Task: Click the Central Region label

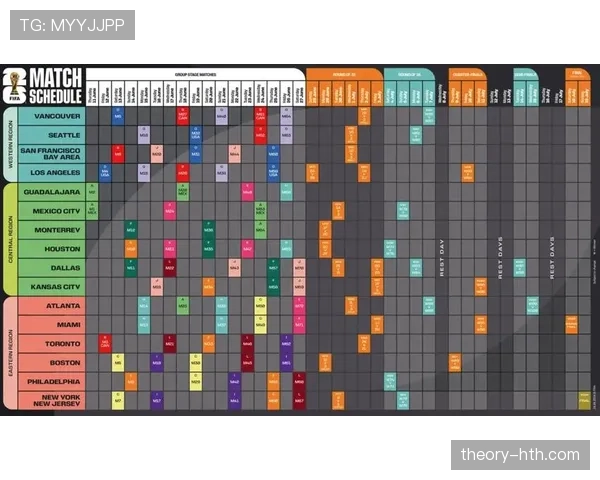Action: coord(10,239)
